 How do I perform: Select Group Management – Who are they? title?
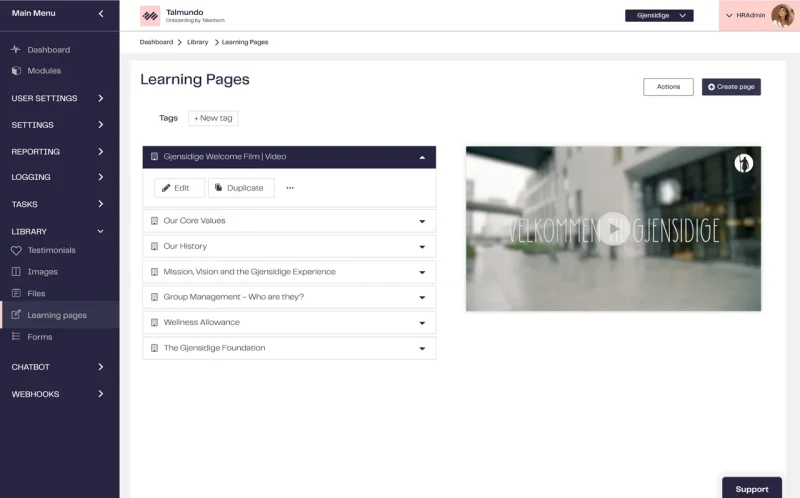[x=234, y=296]
